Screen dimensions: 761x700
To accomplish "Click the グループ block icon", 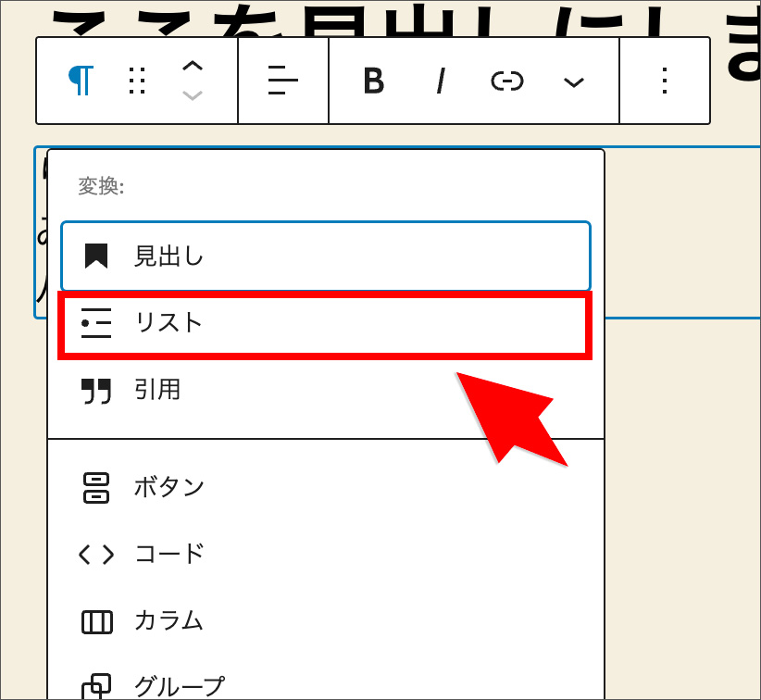I will [96, 687].
